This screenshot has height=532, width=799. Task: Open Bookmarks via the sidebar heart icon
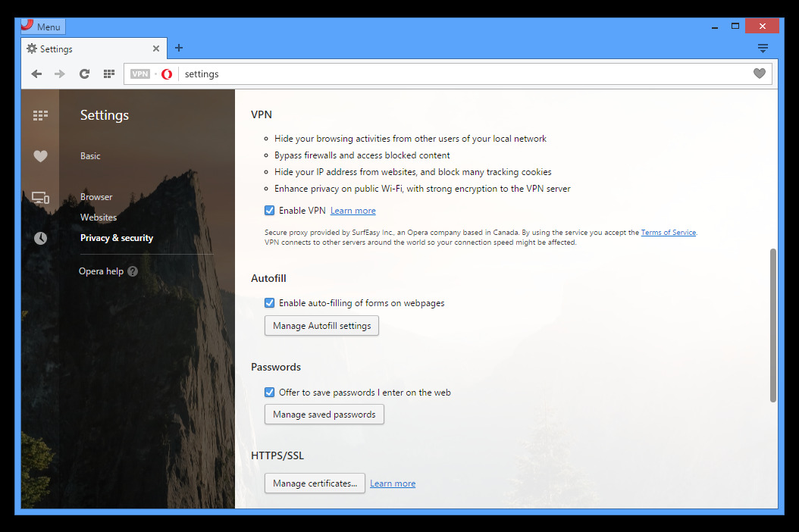tap(40, 156)
